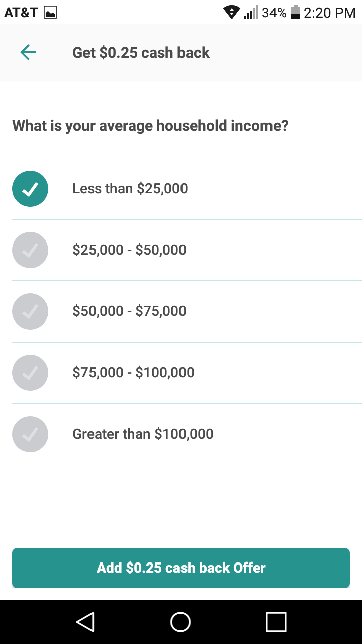Tap the Get $0.25 cash back title
Screen dimensions: 362x644
click(141, 53)
